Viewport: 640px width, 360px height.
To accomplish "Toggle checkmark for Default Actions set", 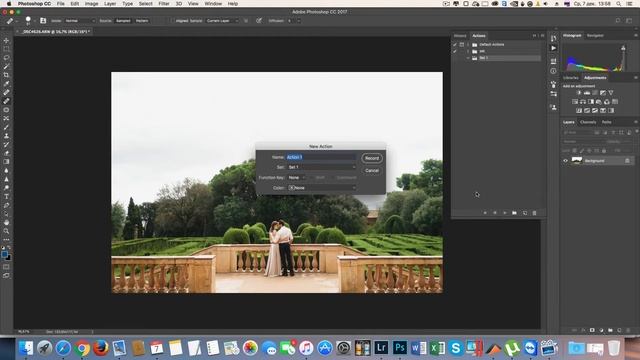I will tap(455, 44).
